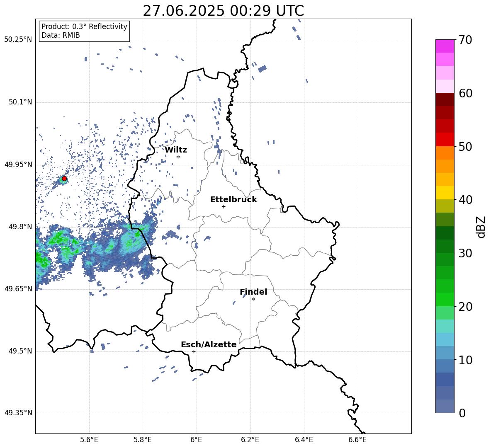Pick the magenta top colorbar segment
The image size is (491, 448).
pos(445,46)
